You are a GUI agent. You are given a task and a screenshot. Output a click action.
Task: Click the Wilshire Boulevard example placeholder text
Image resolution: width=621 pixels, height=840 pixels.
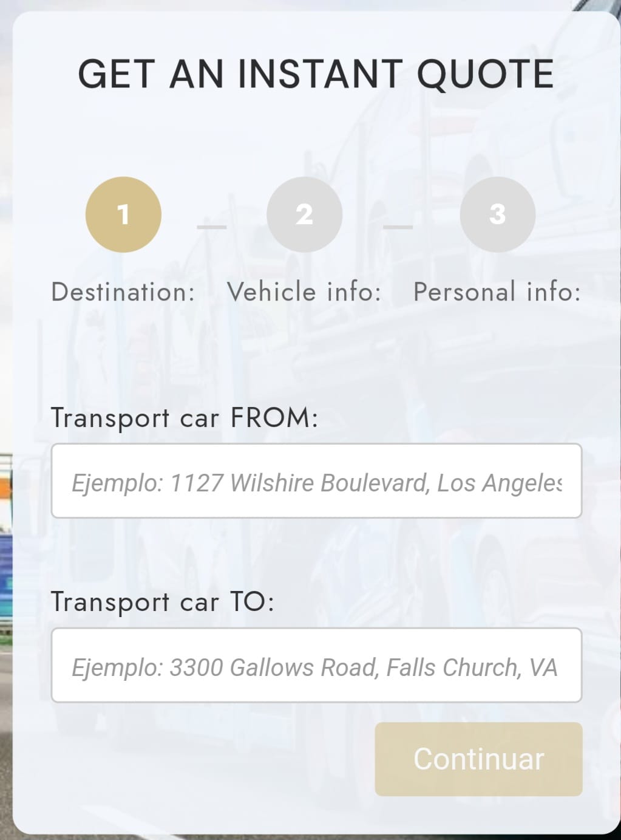(317, 483)
